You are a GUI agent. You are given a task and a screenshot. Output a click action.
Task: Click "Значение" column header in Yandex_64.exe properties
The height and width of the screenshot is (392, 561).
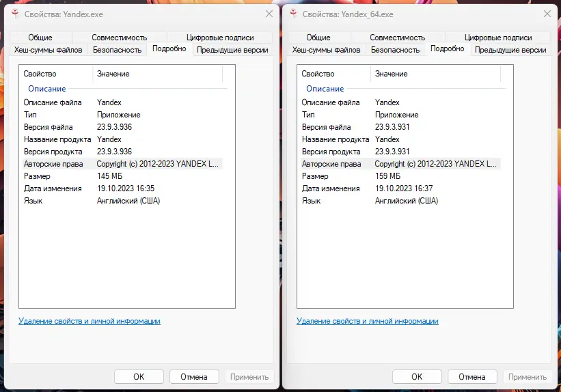pos(391,74)
